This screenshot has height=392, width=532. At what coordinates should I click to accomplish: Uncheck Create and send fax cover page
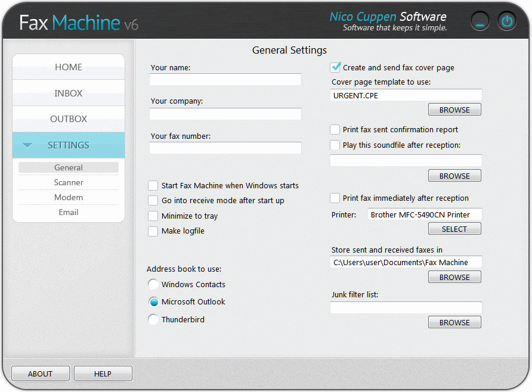pos(336,67)
